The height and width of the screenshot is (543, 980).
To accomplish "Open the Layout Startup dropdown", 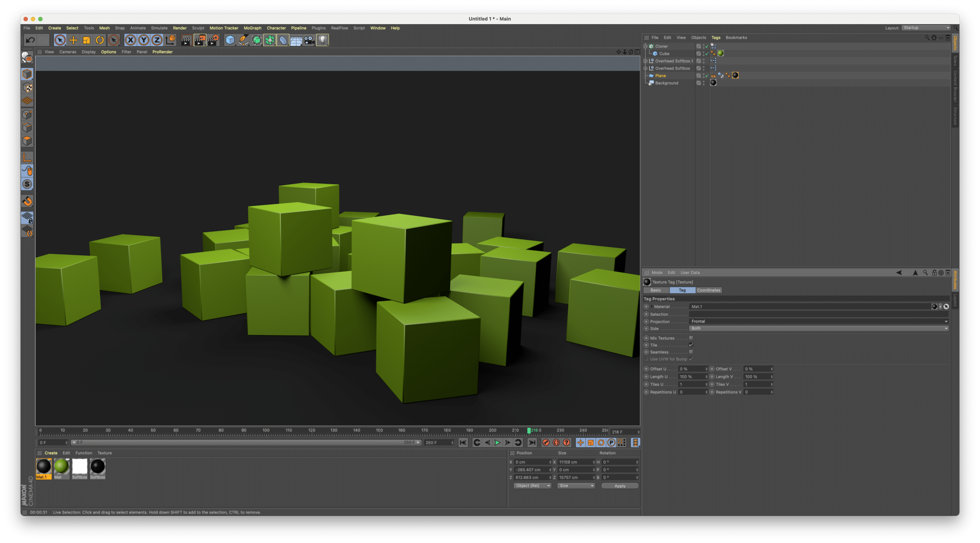I will click(x=926, y=28).
